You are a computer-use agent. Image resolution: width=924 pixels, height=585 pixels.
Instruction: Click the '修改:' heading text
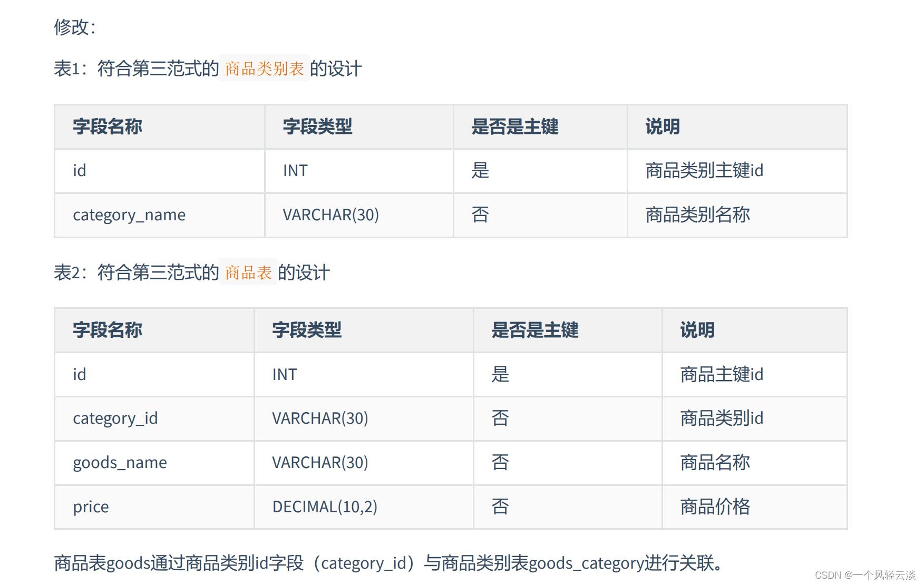(x=75, y=27)
